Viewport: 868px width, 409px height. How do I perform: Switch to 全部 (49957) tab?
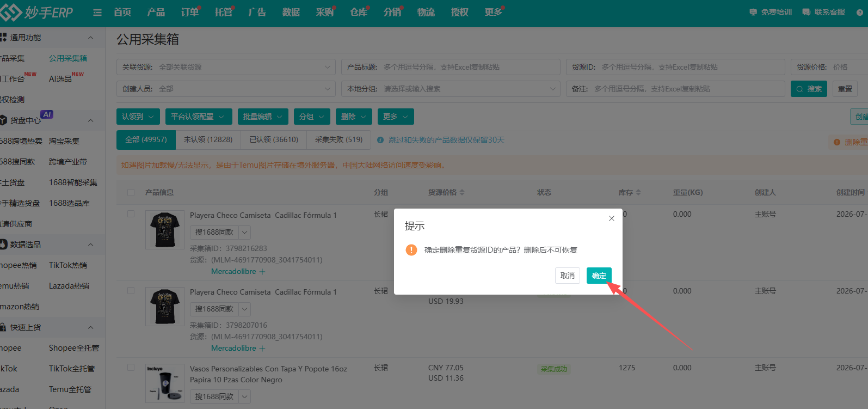146,139
